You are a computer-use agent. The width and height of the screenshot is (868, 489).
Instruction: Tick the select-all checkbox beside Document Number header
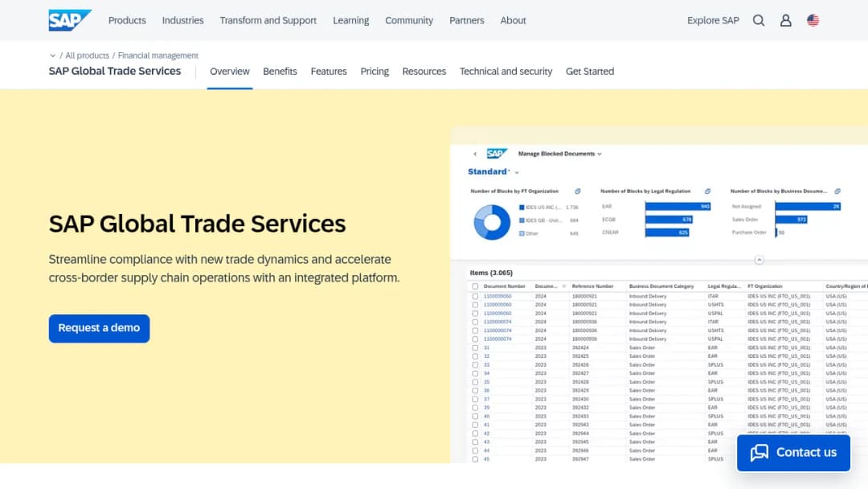point(475,287)
